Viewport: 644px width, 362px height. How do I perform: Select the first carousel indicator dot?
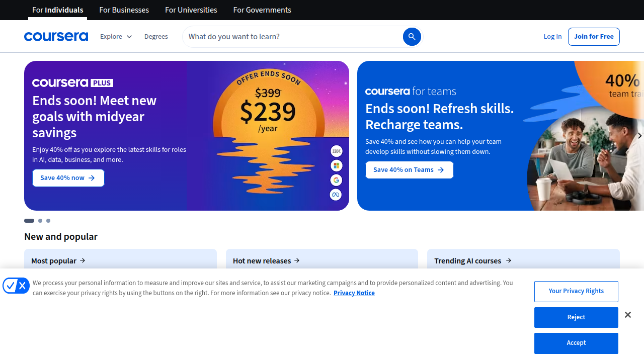point(29,221)
